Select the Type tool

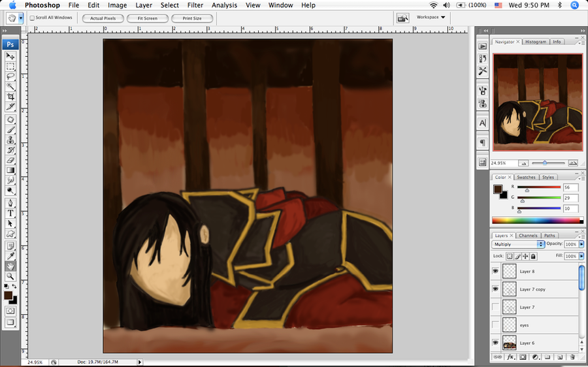(10, 214)
